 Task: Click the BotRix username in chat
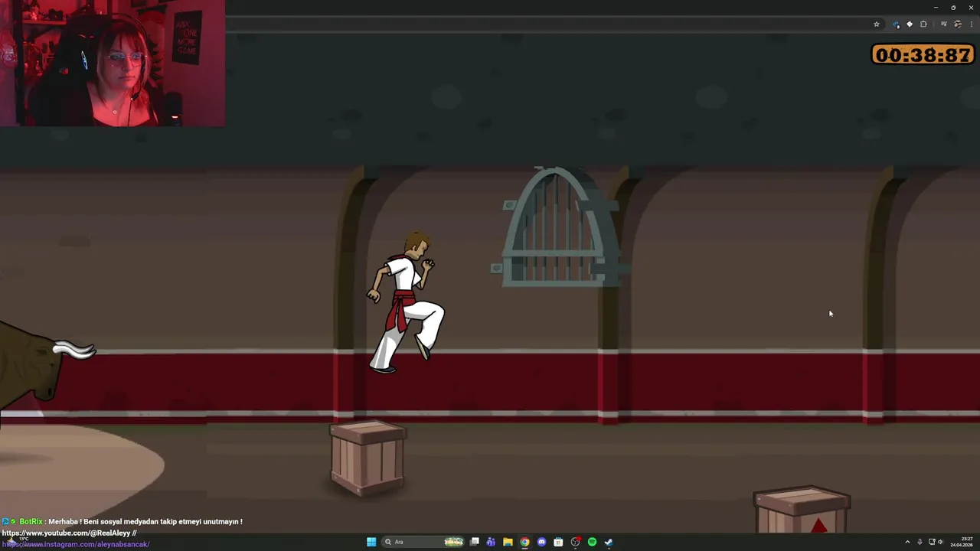click(x=31, y=522)
